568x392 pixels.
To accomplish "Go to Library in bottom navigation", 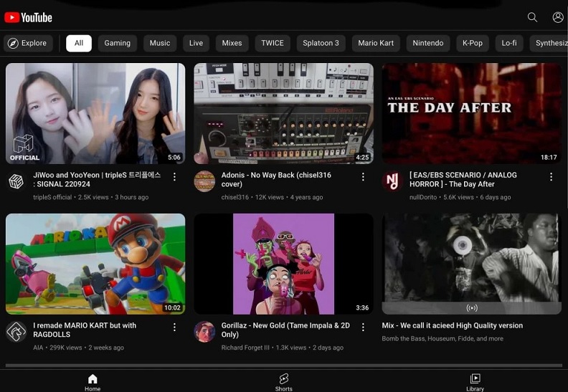I will pyautogui.click(x=475, y=381).
